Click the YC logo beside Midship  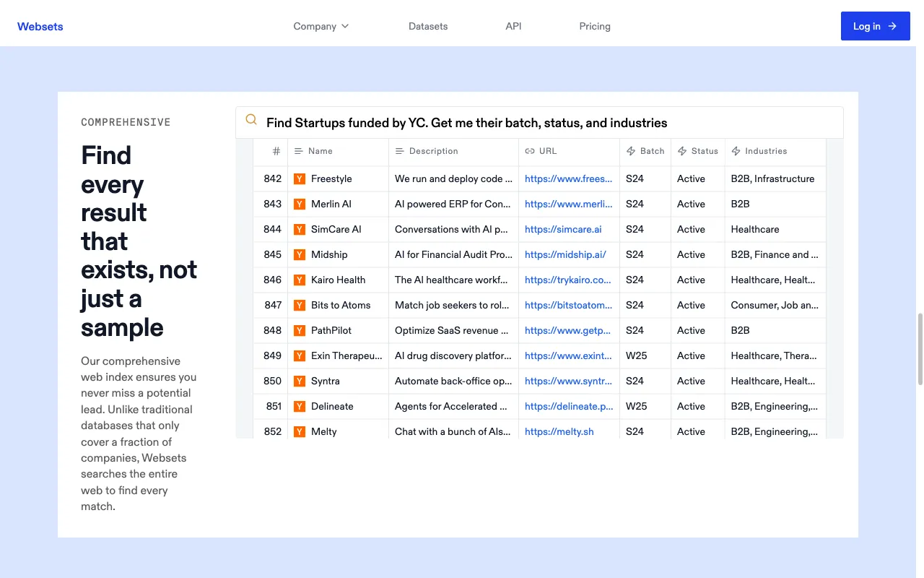coord(300,254)
